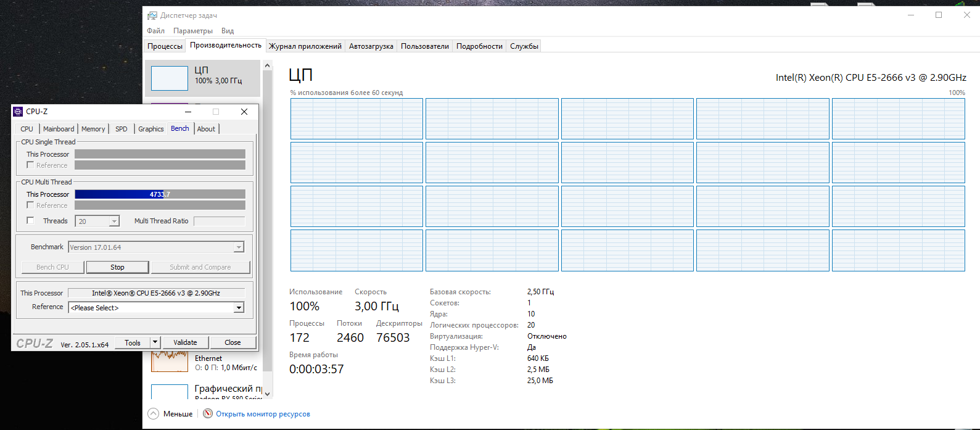Open the Процессы tab in Task Manager
Image resolution: width=980 pixels, height=430 pixels.
(165, 46)
